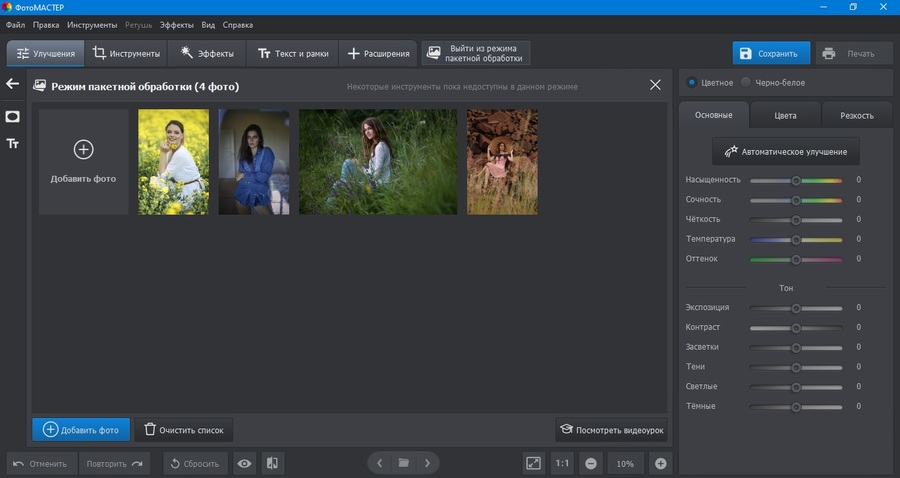Open before/after comparison icon
Image resolution: width=900 pixels, height=478 pixels.
tap(273, 464)
